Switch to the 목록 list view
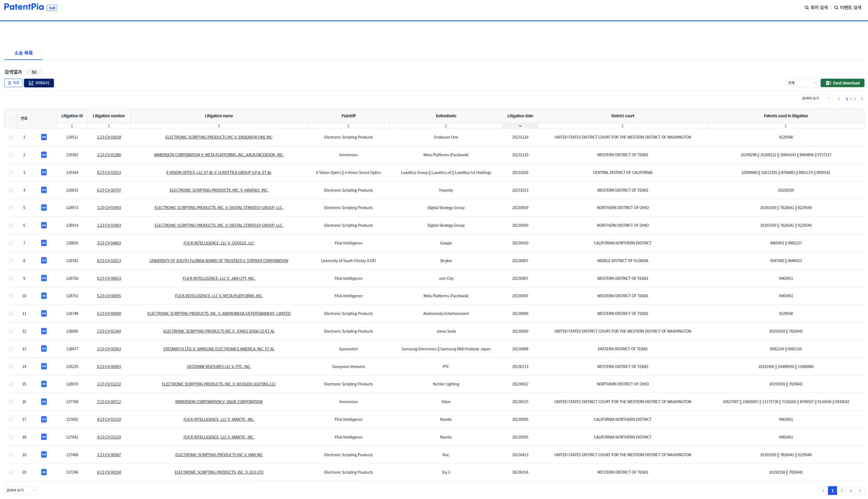 (14, 83)
